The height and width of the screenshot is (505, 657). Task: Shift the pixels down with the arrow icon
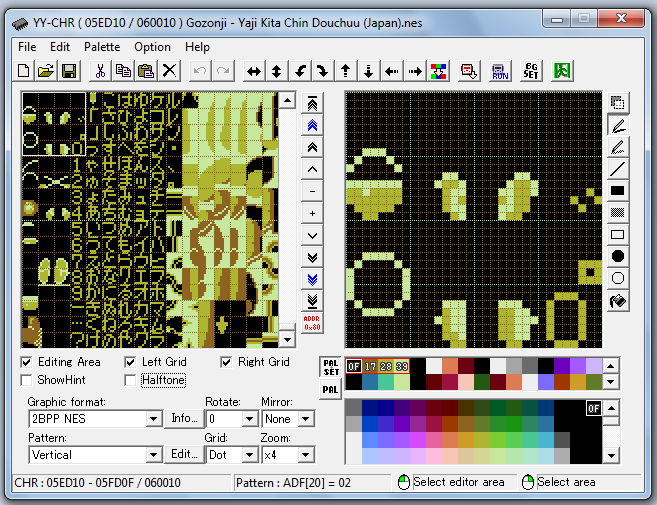click(368, 71)
